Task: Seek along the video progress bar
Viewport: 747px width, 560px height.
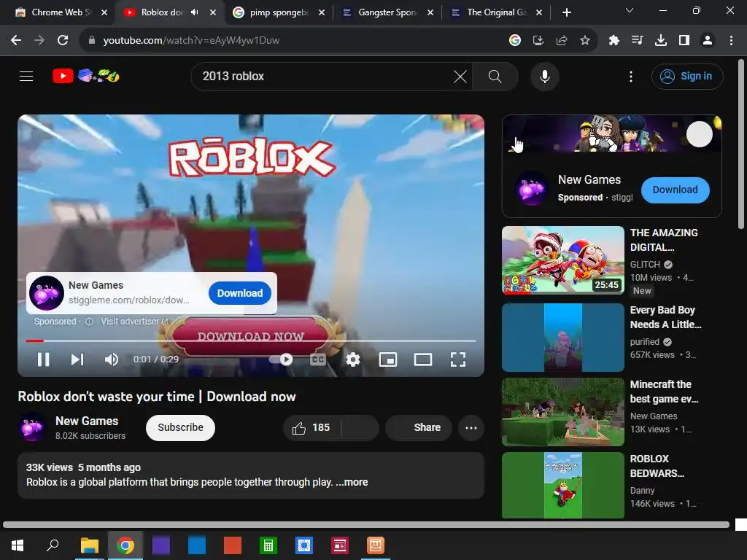Action: tap(251, 341)
